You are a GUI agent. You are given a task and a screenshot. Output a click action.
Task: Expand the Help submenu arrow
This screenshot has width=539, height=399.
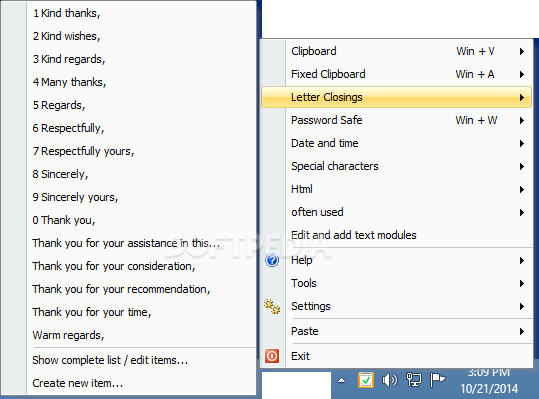tap(522, 261)
